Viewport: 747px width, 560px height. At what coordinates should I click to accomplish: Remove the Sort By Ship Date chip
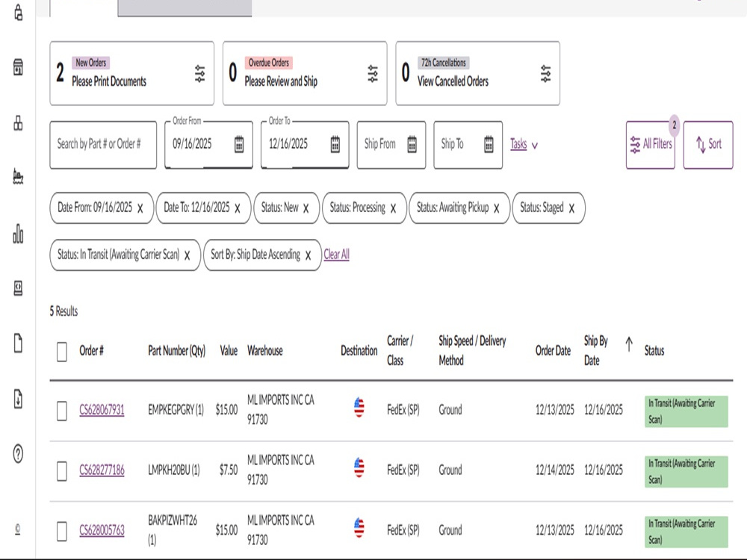point(309,255)
